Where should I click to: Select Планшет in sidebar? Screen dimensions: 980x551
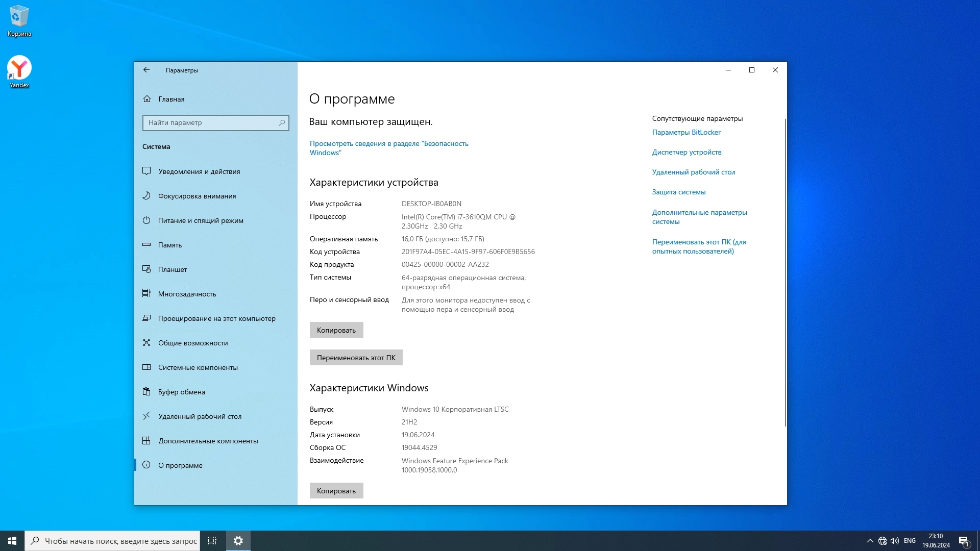coord(172,269)
